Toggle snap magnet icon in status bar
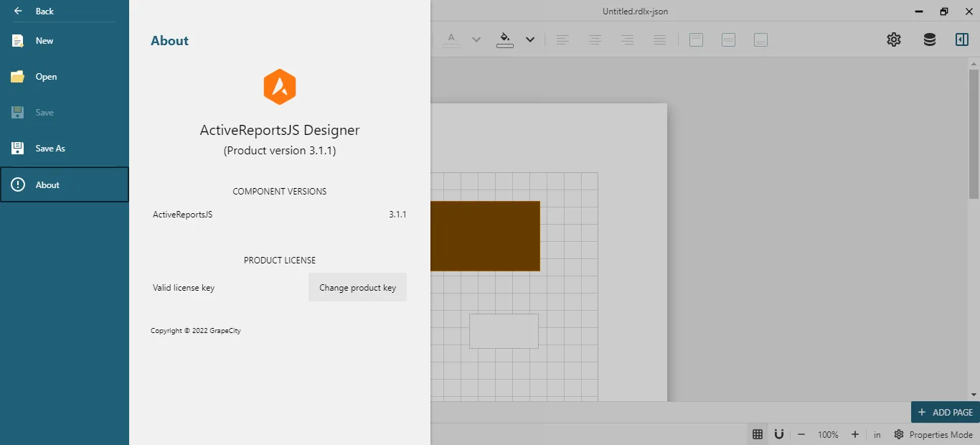 [779, 434]
